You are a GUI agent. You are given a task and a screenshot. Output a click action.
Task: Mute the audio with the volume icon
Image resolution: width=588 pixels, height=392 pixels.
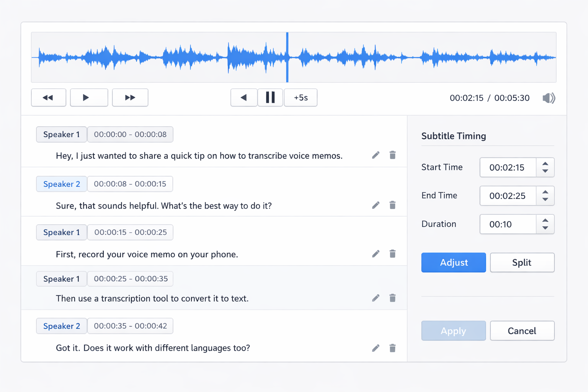(x=549, y=98)
